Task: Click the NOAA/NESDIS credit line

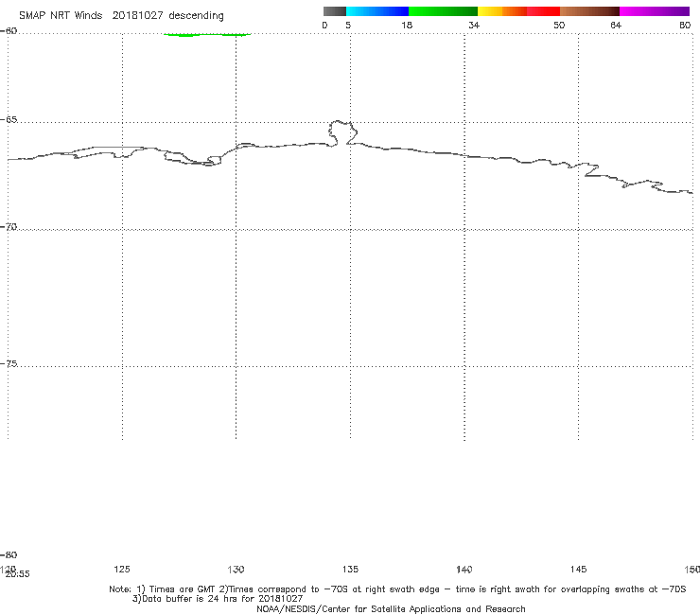Action: pyautogui.click(x=391, y=608)
